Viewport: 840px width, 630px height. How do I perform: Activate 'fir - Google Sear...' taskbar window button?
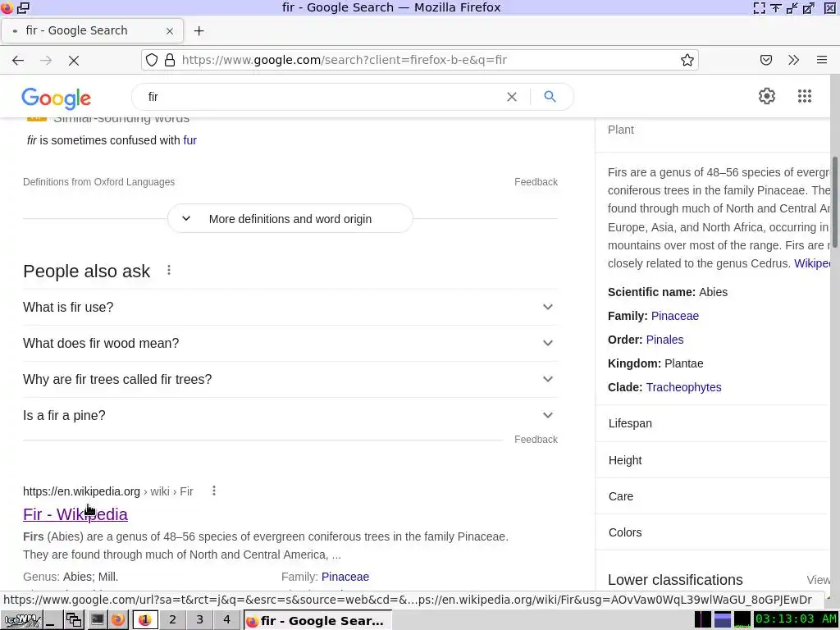[x=317, y=620]
